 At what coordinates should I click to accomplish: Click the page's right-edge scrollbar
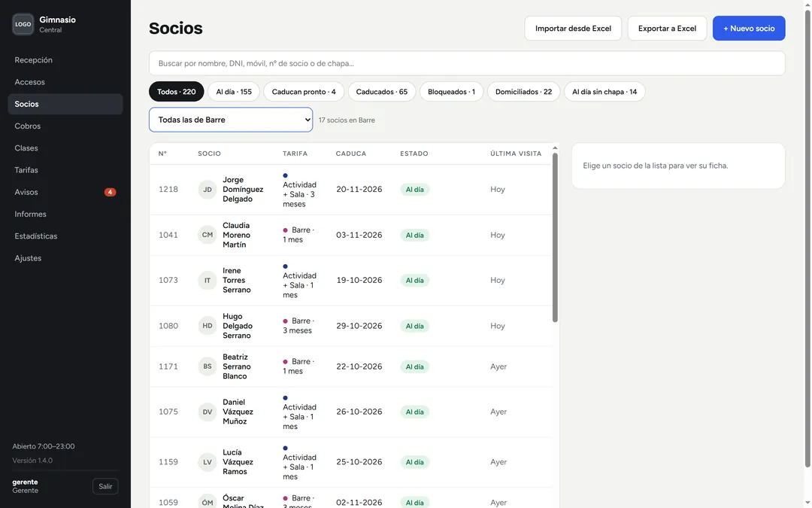[x=807, y=239]
